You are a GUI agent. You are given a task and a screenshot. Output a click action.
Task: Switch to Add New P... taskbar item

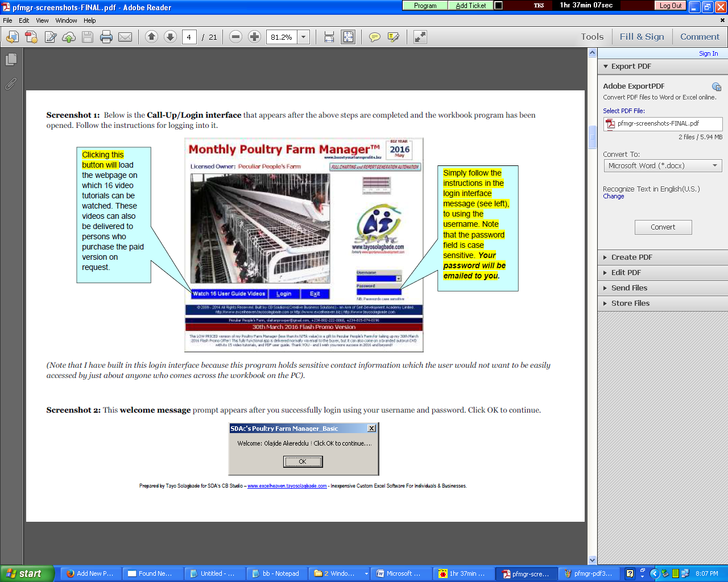pyautogui.click(x=91, y=573)
